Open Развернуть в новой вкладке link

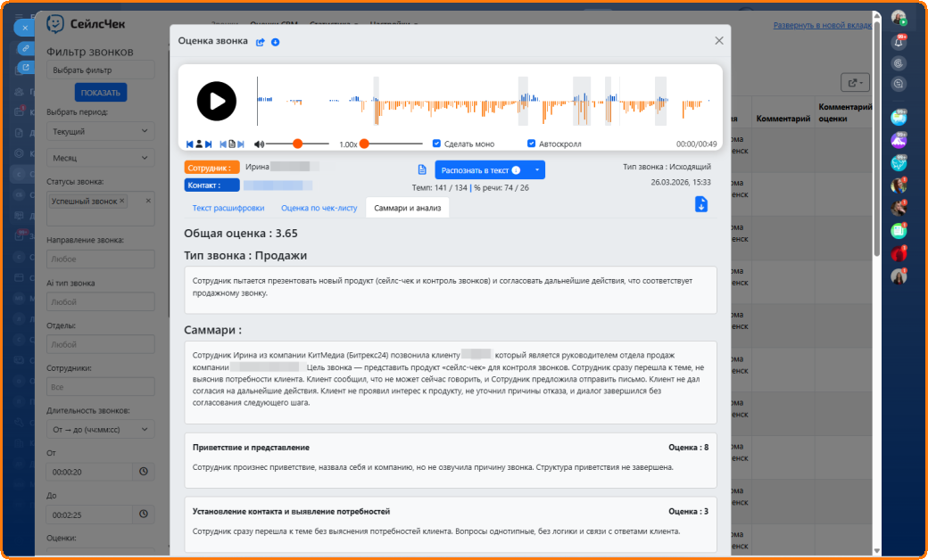click(822, 26)
